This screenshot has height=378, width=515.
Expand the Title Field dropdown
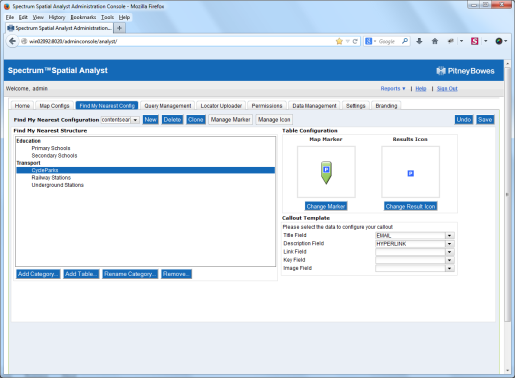point(449,236)
